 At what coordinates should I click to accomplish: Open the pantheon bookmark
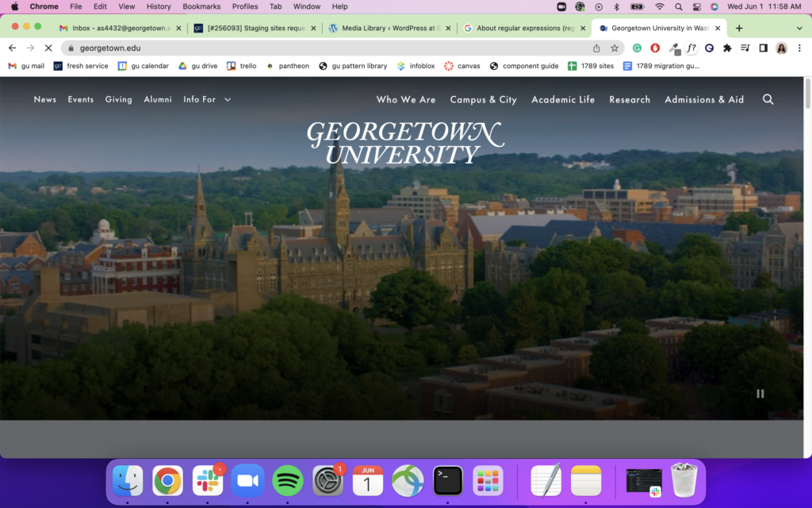coord(287,66)
